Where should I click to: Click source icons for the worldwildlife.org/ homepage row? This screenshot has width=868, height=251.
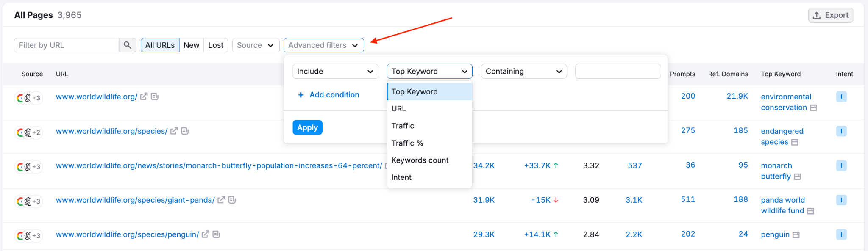click(x=28, y=98)
